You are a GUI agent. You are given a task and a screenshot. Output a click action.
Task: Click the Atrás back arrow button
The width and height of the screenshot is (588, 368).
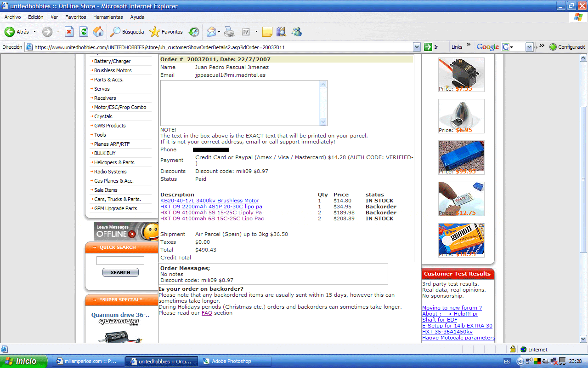(17, 32)
